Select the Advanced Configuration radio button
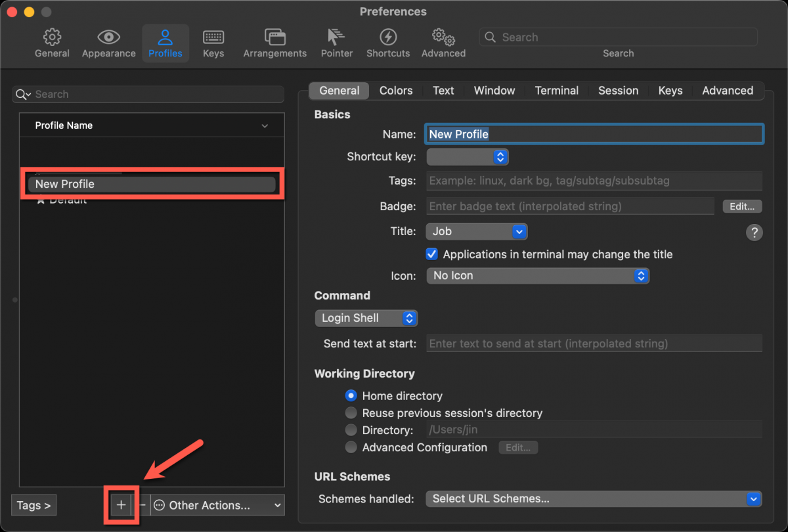The height and width of the screenshot is (532, 788). 351,447
